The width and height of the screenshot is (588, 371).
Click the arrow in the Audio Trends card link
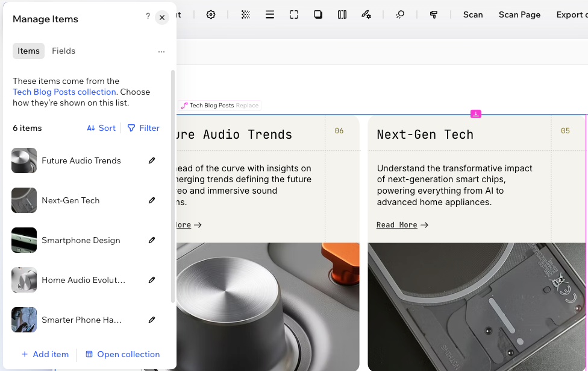click(x=198, y=225)
